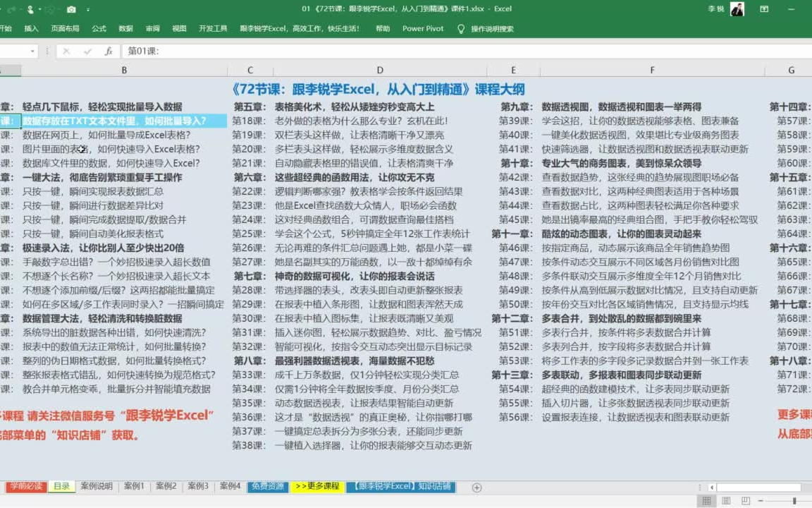Open the Name Box dropdown
Viewport: 812px width, 508px height.
tap(32, 52)
